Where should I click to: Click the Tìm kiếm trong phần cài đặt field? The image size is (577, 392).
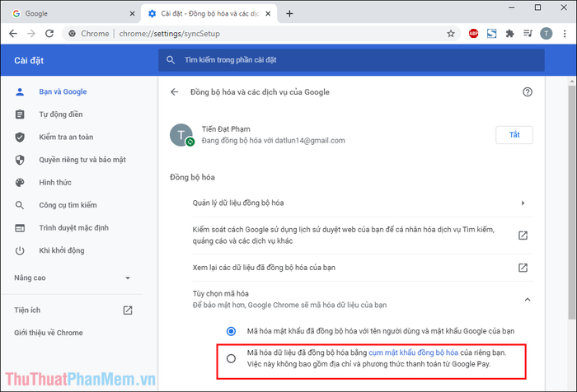[351, 60]
